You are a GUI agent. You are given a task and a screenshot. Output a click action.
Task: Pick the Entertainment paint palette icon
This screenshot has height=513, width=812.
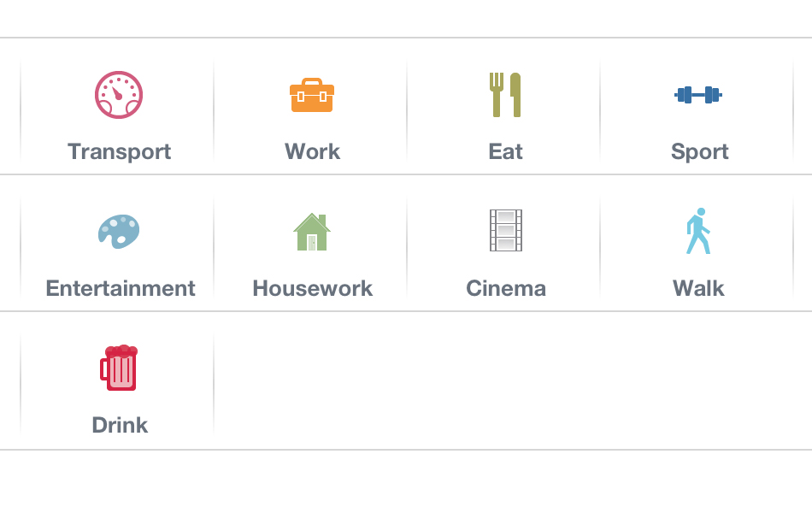click(x=119, y=231)
